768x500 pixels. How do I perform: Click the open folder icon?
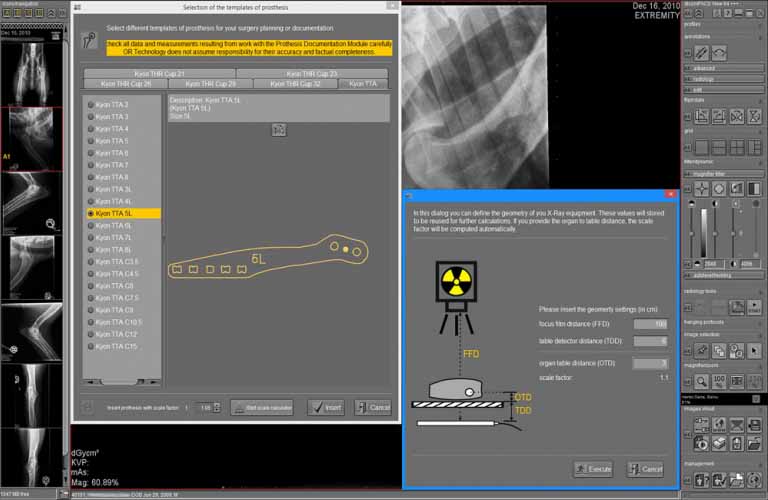754,444
